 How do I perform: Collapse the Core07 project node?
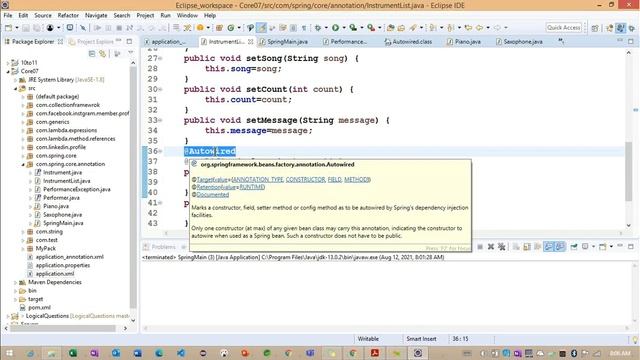click(x=8, y=71)
